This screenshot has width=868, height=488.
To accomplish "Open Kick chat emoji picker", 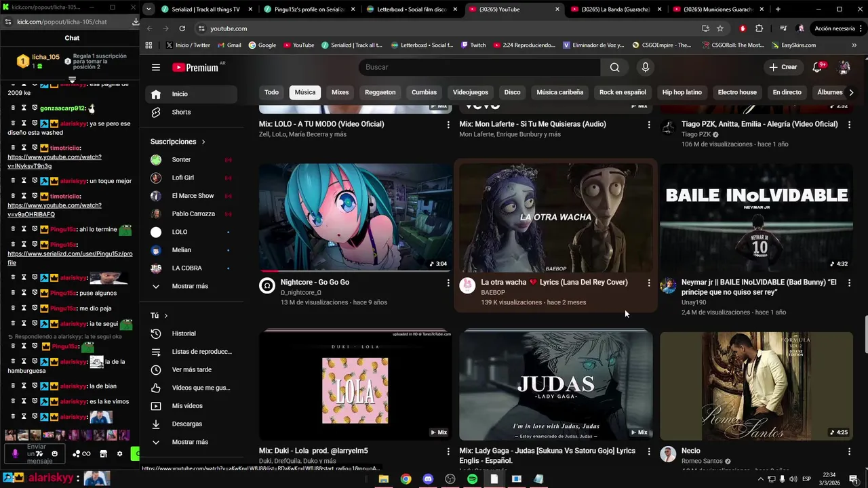I will [x=55, y=453].
